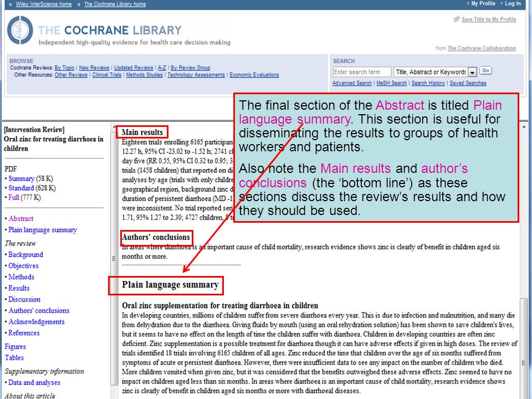Focus the Enter search term field
The width and height of the screenshot is (532, 399).
click(x=362, y=72)
